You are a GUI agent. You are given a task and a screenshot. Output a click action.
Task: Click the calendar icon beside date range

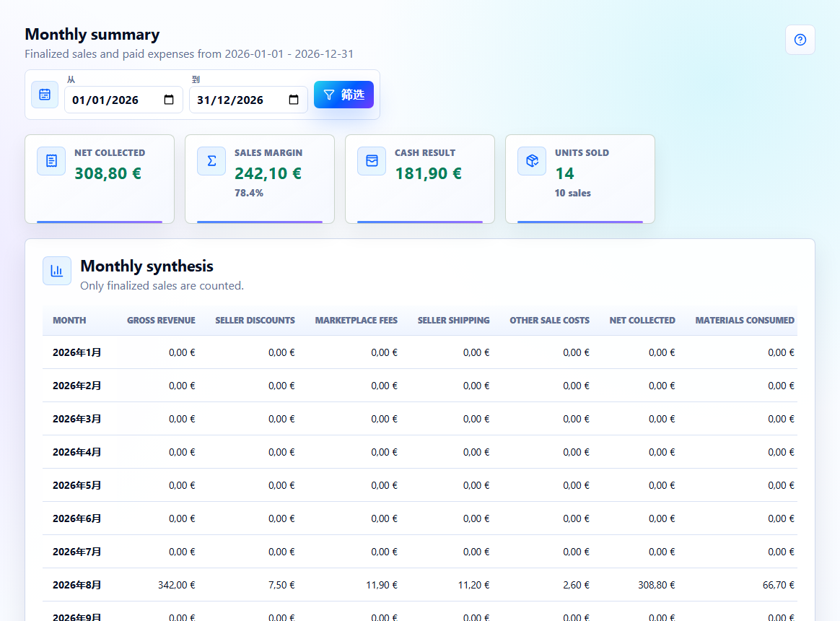pos(45,95)
